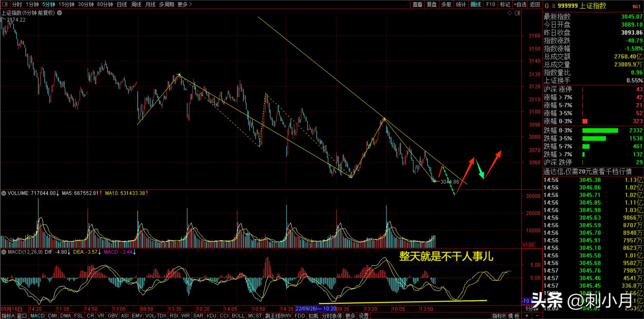Select the 分时涨停 indicator
This screenshot has height=319, width=644.
pos(332,316)
